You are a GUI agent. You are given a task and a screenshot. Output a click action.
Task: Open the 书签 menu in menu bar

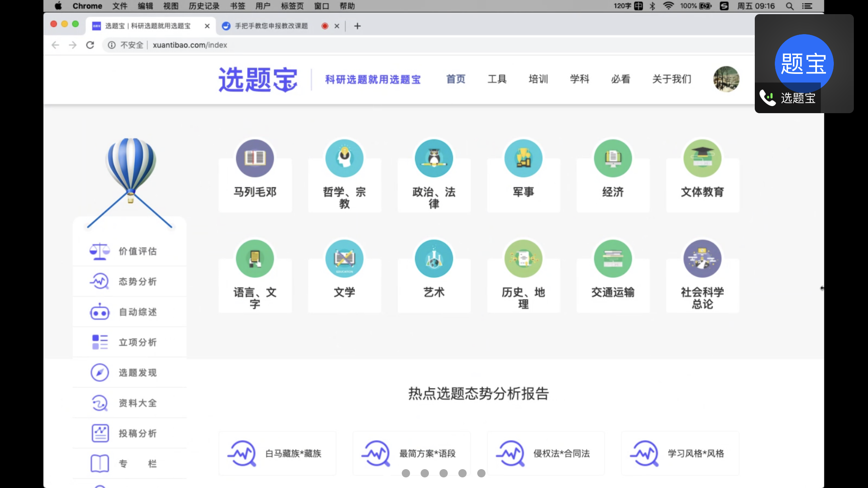click(237, 6)
